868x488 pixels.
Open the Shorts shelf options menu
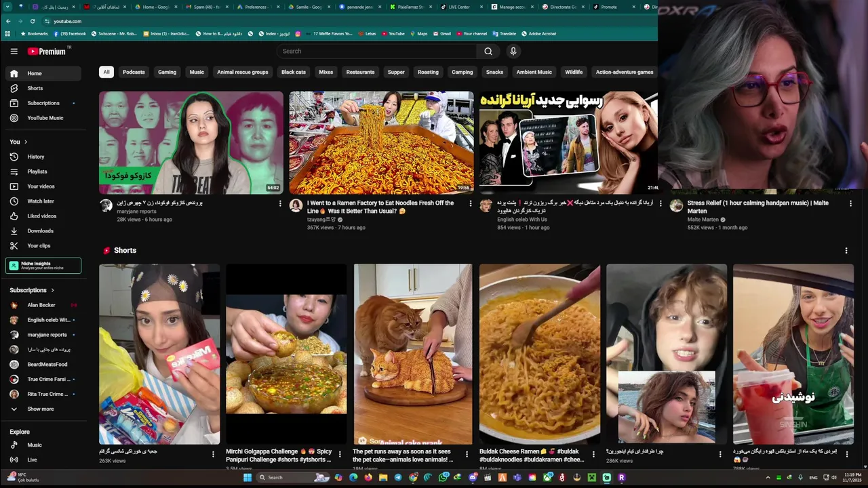846,251
